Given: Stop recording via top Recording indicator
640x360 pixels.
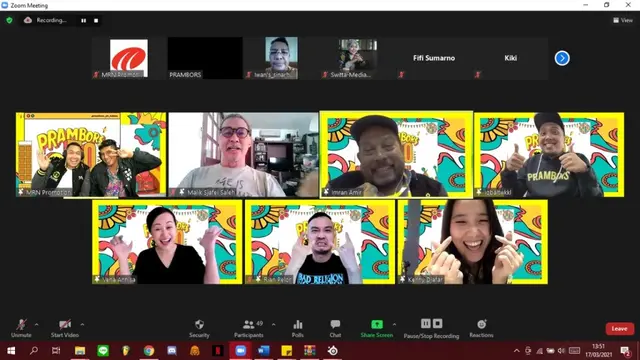Looking at the screenshot, I should click(x=96, y=20).
